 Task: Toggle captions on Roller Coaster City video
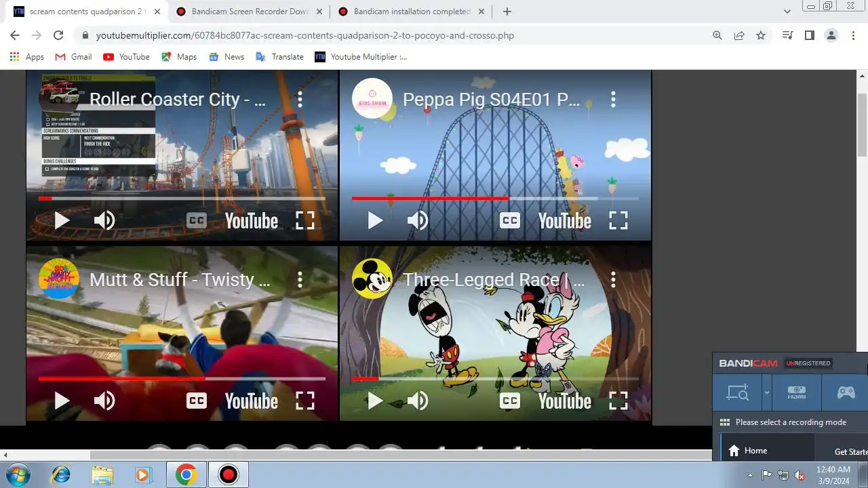coord(197,221)
